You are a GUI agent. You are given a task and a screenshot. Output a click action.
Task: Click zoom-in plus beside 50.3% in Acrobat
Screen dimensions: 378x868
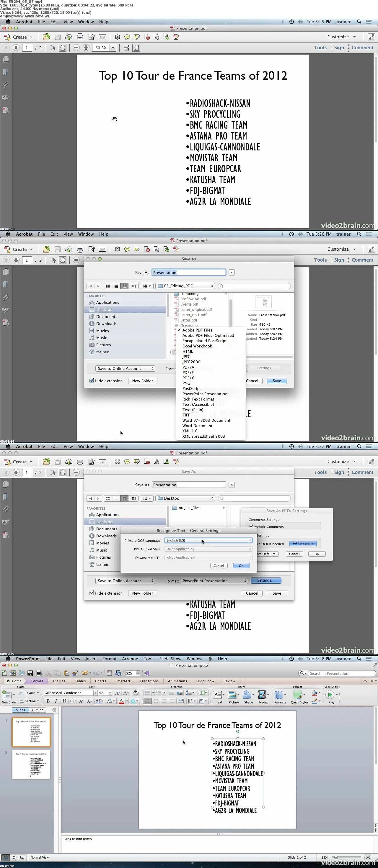[86, 48]
